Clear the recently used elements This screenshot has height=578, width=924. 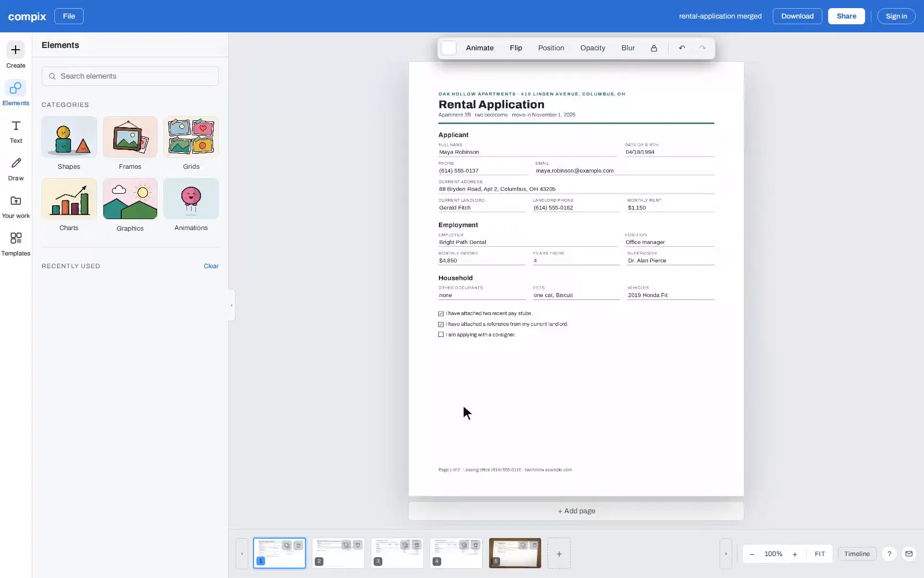[211, 266]
